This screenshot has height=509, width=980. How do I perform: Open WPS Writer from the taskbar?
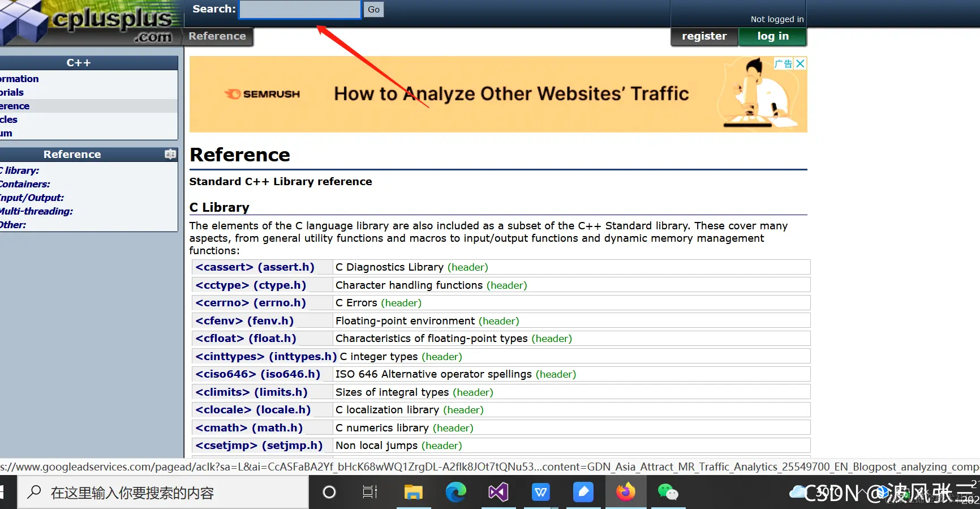pos(540,493)
